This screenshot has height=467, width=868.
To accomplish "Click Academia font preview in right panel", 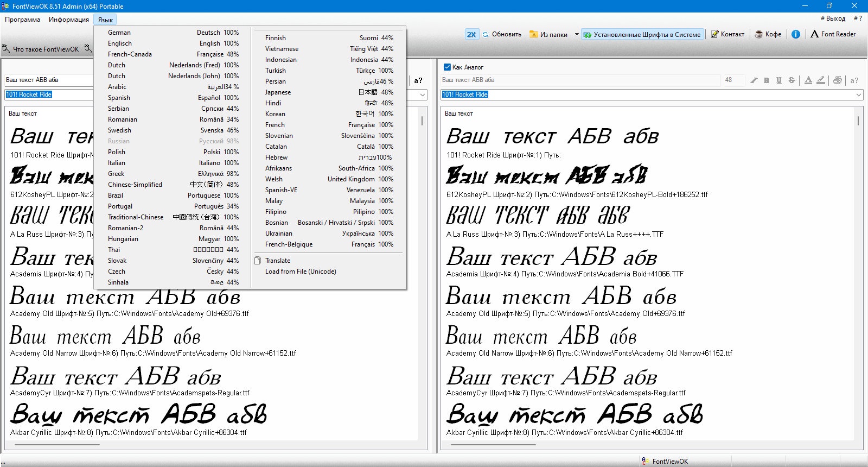I will click(552, 257).
